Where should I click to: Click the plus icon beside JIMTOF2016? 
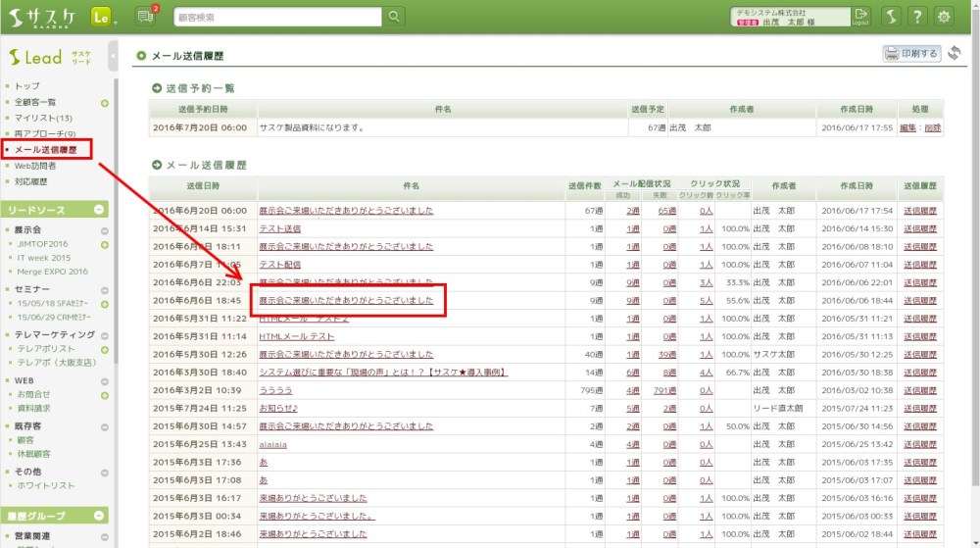click(105, 244)
